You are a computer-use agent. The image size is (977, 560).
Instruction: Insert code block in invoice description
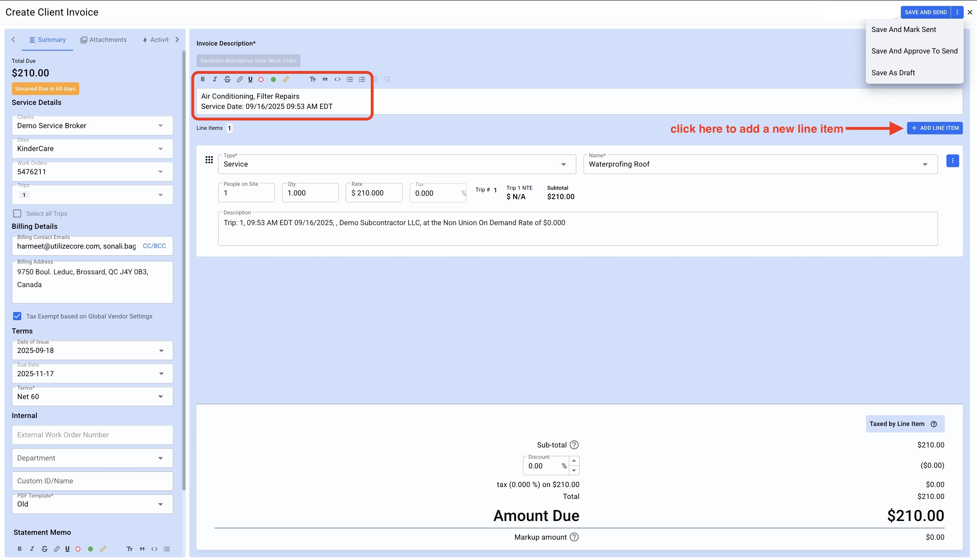tap(337, 79)
